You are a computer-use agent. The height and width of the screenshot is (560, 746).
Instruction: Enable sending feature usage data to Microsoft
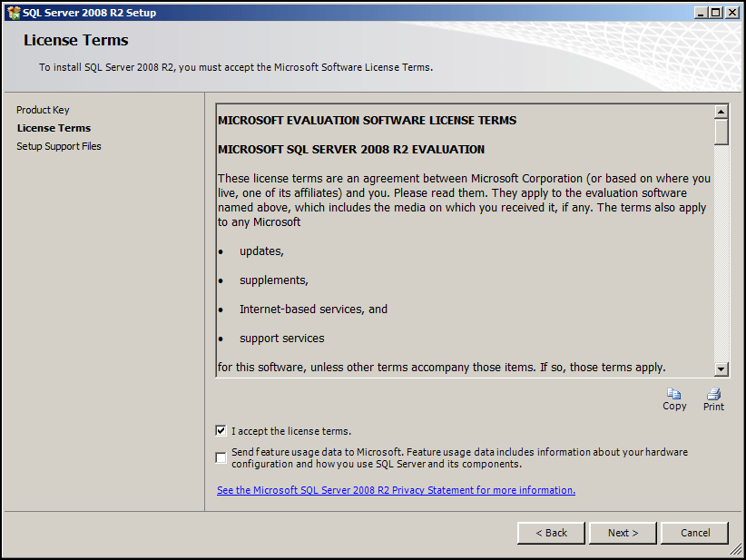221,457
